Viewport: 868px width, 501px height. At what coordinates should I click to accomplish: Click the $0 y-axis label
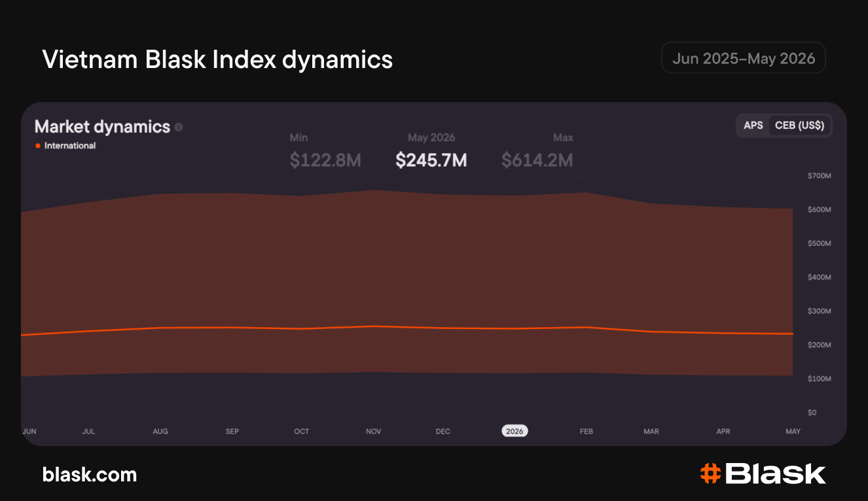pos(812,413)
